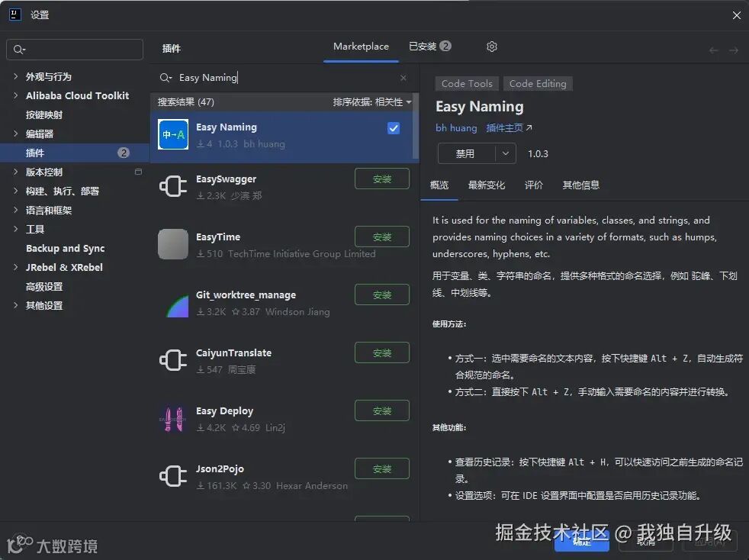Expand the JRebel & XRebel node
Viewport: 749px width, 560px height.
[16, 267]
